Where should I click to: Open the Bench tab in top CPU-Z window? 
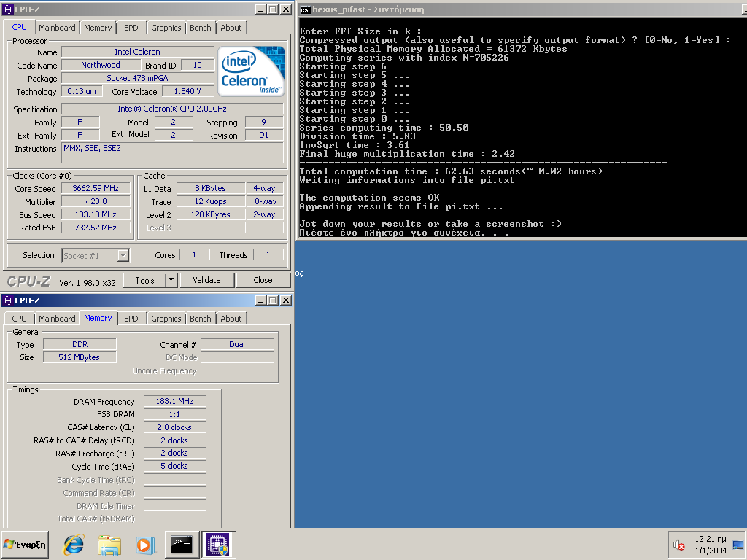coord(200,28)
